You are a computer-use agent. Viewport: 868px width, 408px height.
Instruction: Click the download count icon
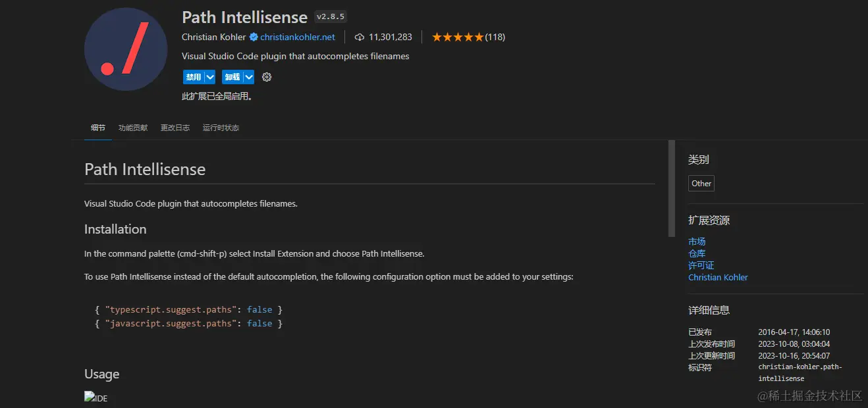359,37
